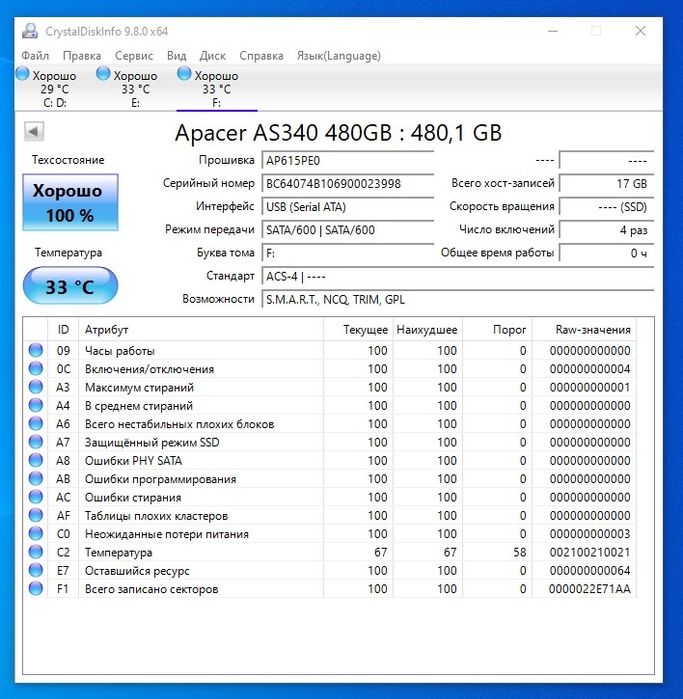683x699 pixels.
Task: Click the blue status orb for drive C: D:
Action: point(22,74)
